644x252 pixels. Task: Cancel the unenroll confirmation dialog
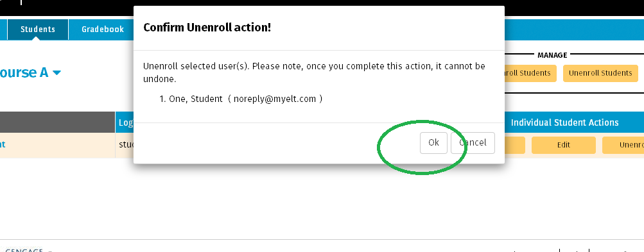[x=473, y=143]
